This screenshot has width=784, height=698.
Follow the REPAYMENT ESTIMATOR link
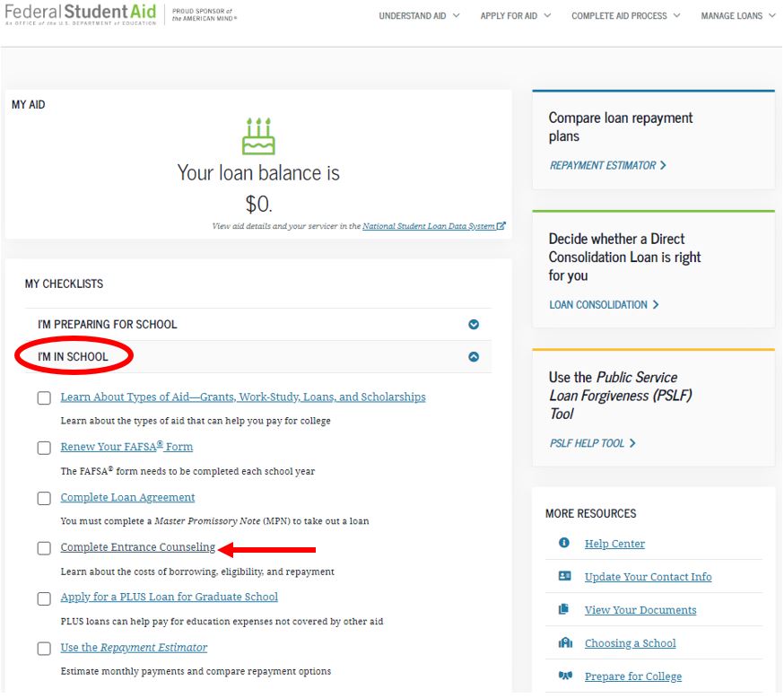603,165
